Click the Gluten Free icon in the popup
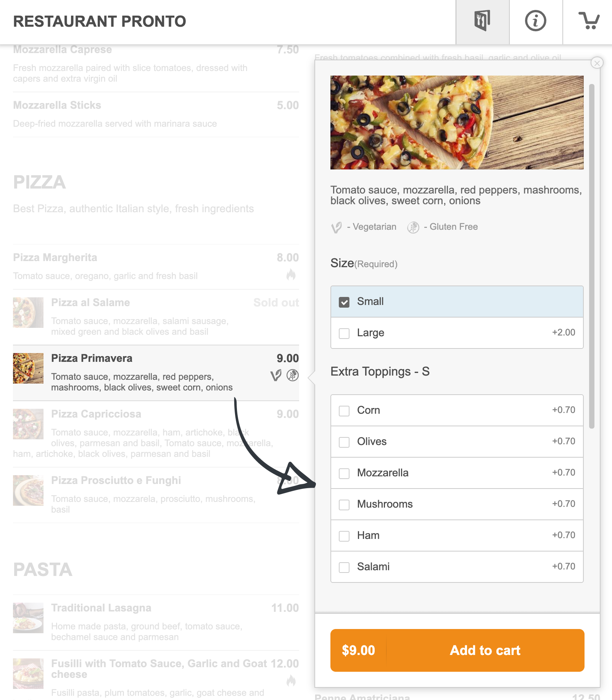The width and height of the screenshot is (612, 700). click(x=414, y=227)
